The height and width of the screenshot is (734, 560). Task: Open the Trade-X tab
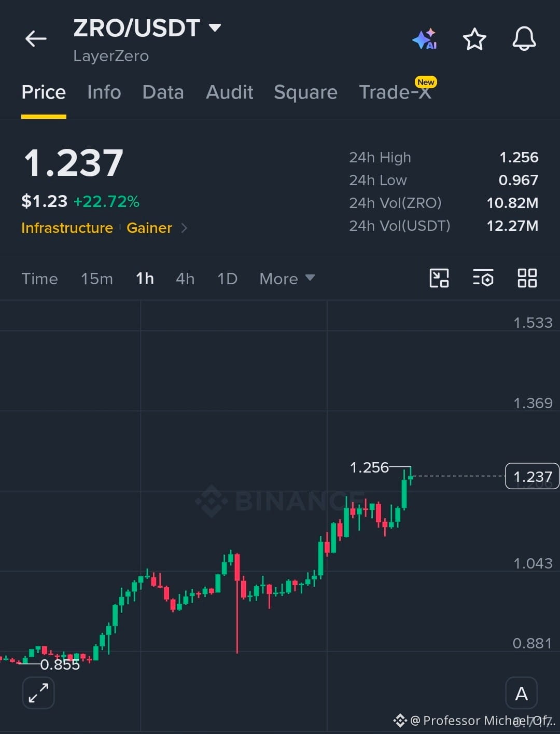[x=395, y=92]
